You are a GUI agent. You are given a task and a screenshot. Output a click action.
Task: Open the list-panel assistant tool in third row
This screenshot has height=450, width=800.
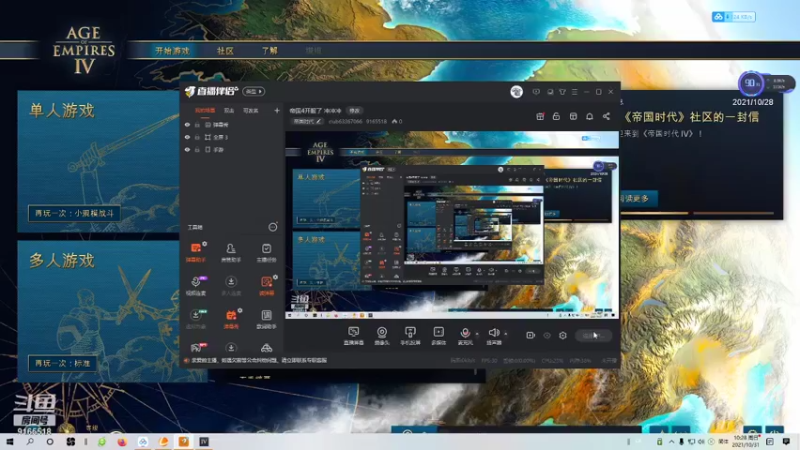266,319
